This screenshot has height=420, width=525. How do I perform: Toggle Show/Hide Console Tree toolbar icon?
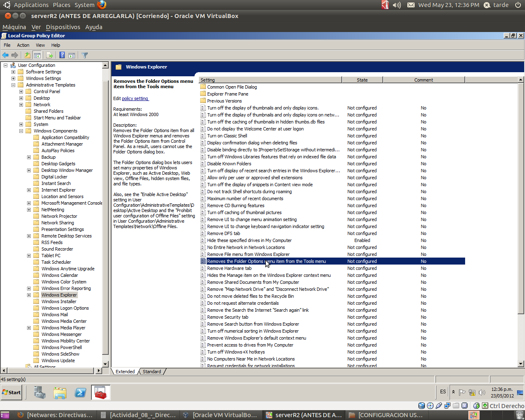point(37,55)
